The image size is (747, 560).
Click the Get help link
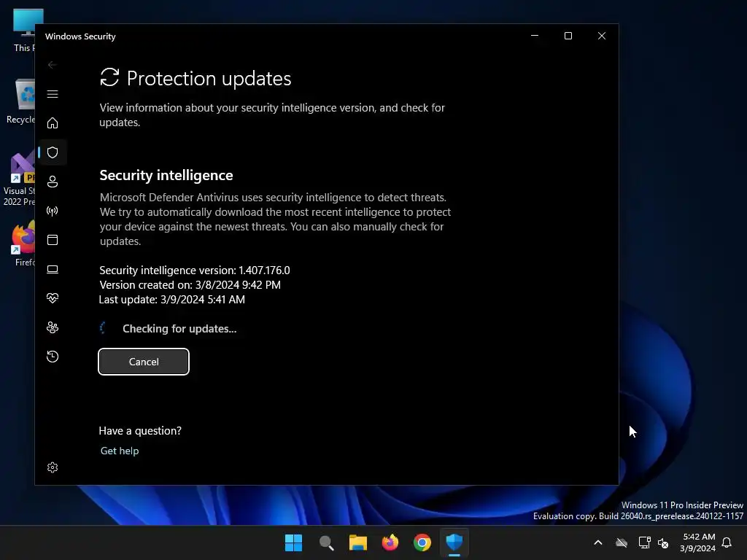point(120,451)
